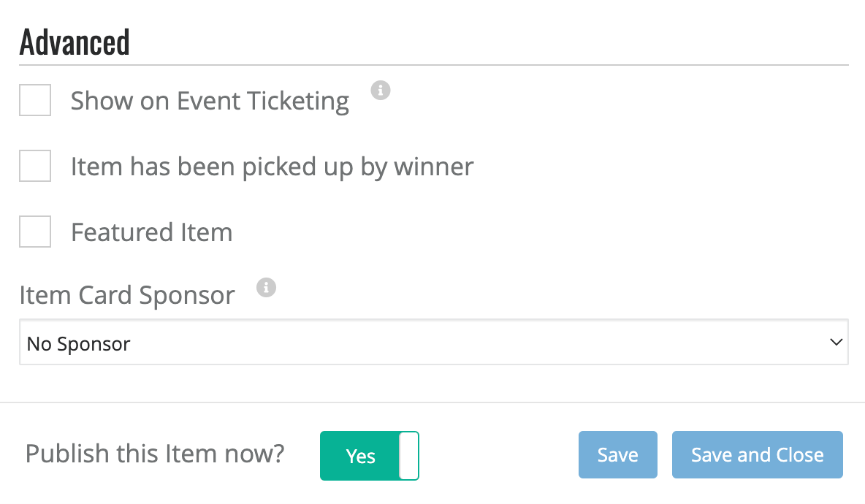Click the Featured Item label text
The height and width of the screenshot is (504, 865).
(152, 232)
